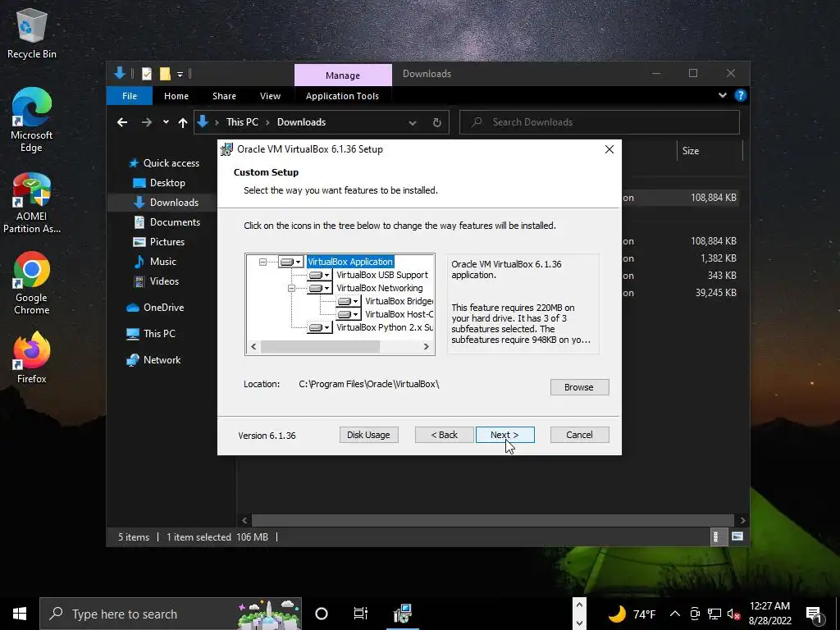The height and width of the screenshot is (630, 840).
Task: Click the Browse button for install location
Action: click(x=579, y=387)
